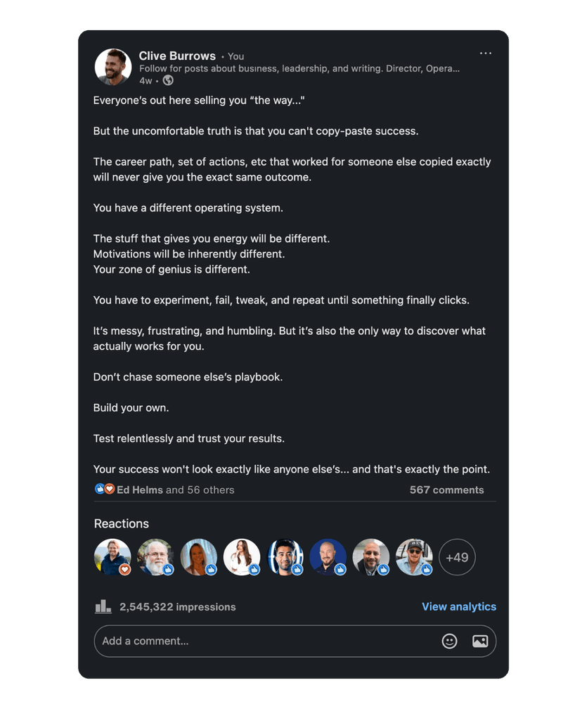
Task: Click the bald man reactor avatar
Action: [x=371, y=557]
